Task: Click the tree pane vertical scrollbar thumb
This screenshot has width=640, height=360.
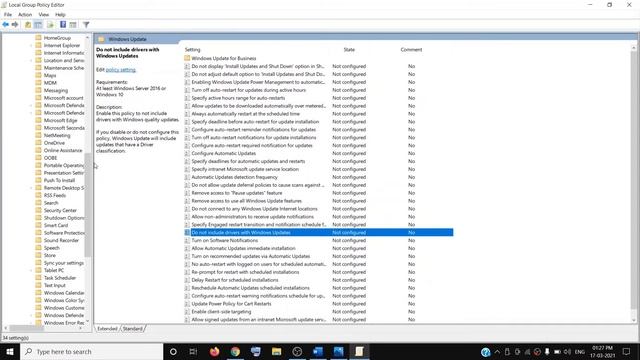Action: [x=87, y=205]
